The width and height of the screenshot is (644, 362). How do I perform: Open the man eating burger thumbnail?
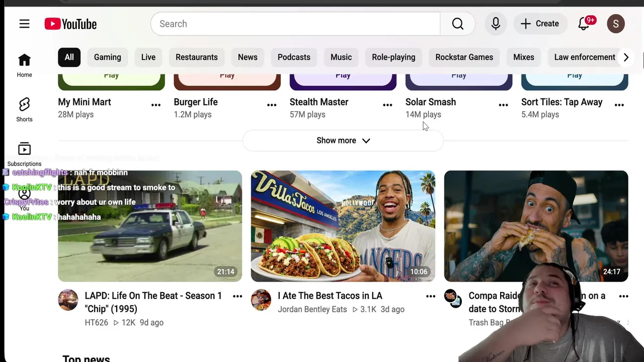click(x=536, y=226)
